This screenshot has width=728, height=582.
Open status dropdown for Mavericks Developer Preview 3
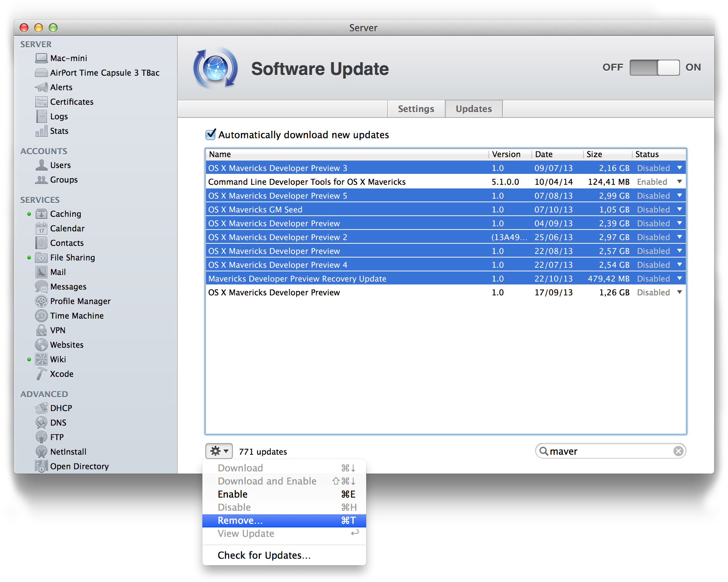coord(680,168)
